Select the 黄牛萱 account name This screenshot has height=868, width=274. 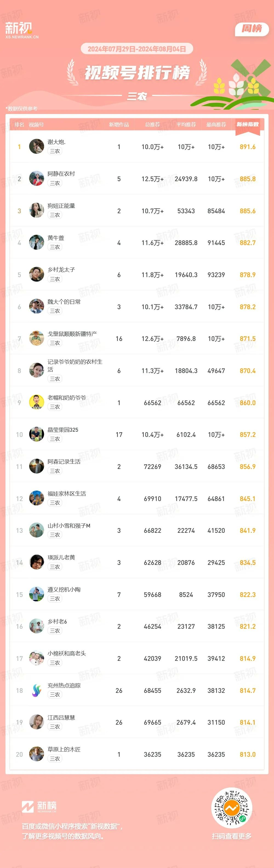[56, 238]
